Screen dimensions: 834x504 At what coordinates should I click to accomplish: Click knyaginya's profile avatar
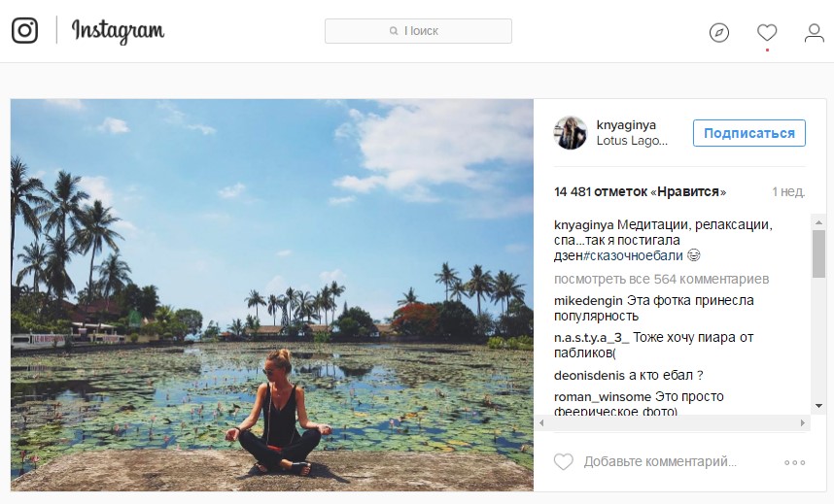571,133
